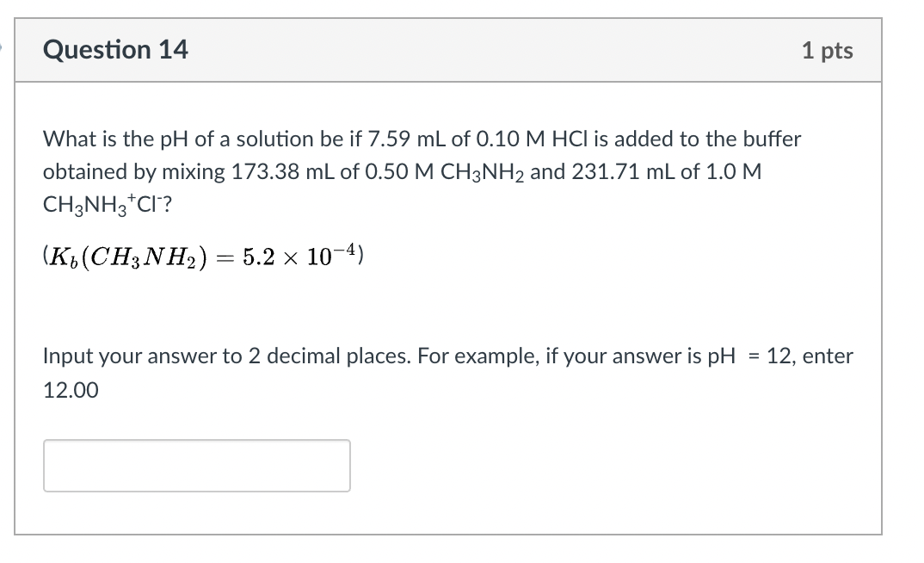924x563 pixels.
Task: Click the 1 pts points label
Action: 828,51
